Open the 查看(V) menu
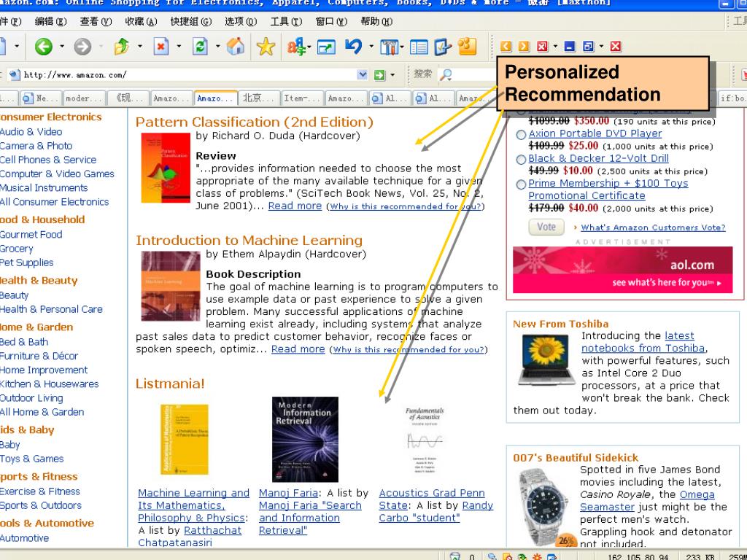 (96, 21)
